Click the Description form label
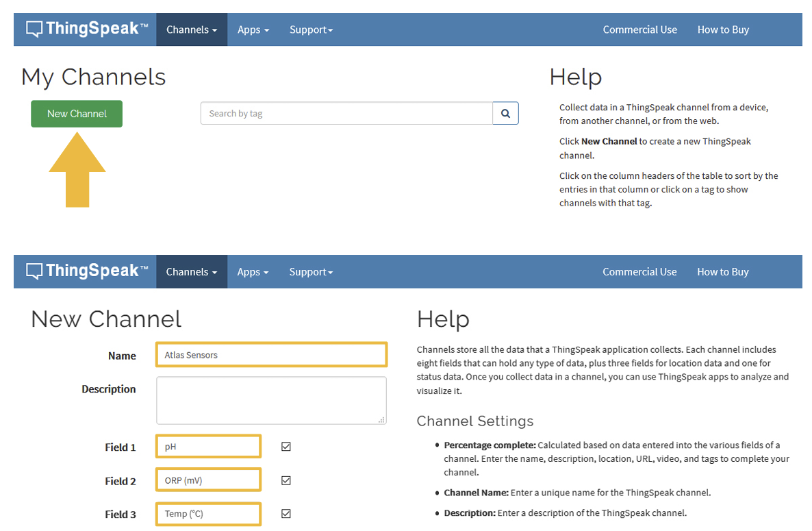This screenshot has height=531, width=812. click(x=109, y=389)
